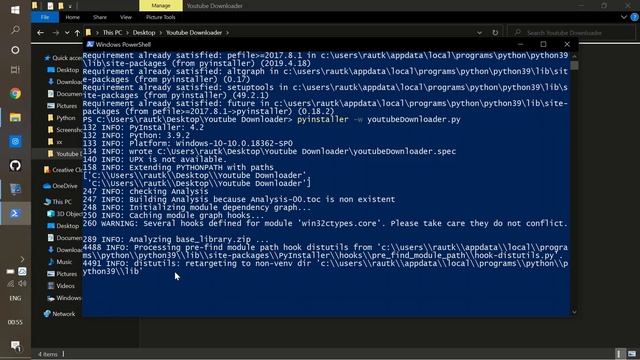Maximize the Windows PowerShell window
The height and width of the screenshot is (360, 640).
tap(543, 44)
